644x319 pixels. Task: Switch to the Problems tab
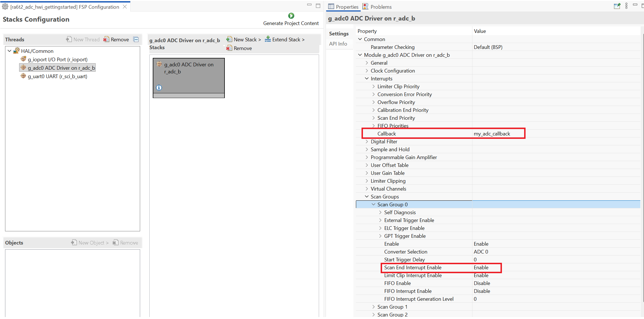[377, 7]
